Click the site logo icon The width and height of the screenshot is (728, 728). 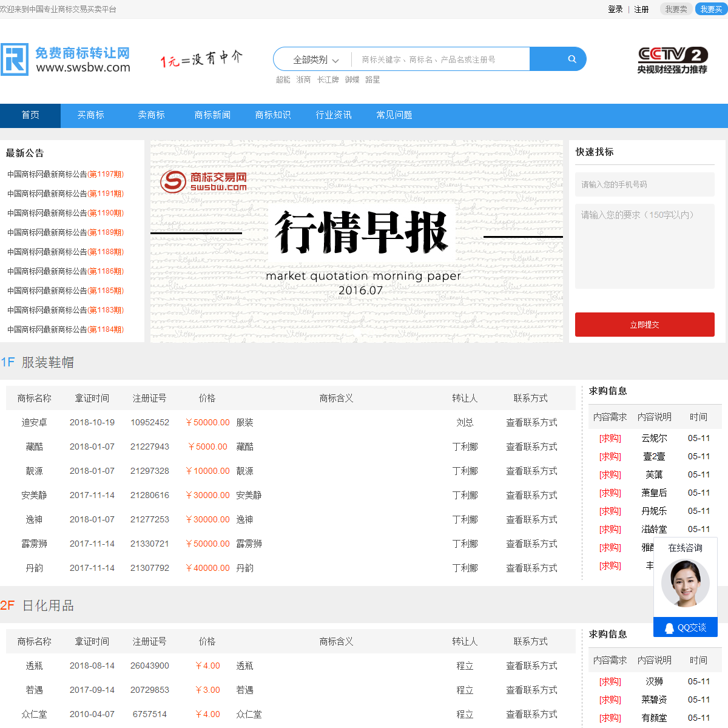(15, 59)
